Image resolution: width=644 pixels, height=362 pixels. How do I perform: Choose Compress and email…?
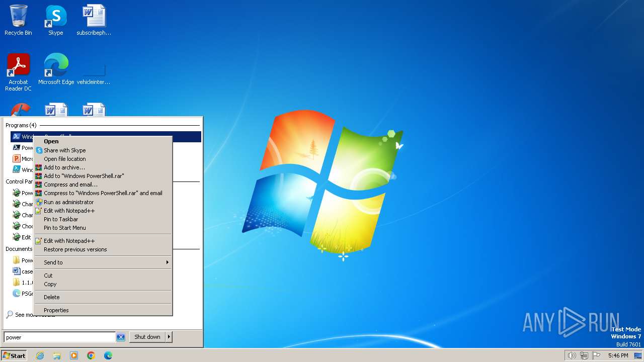[103, 185]
